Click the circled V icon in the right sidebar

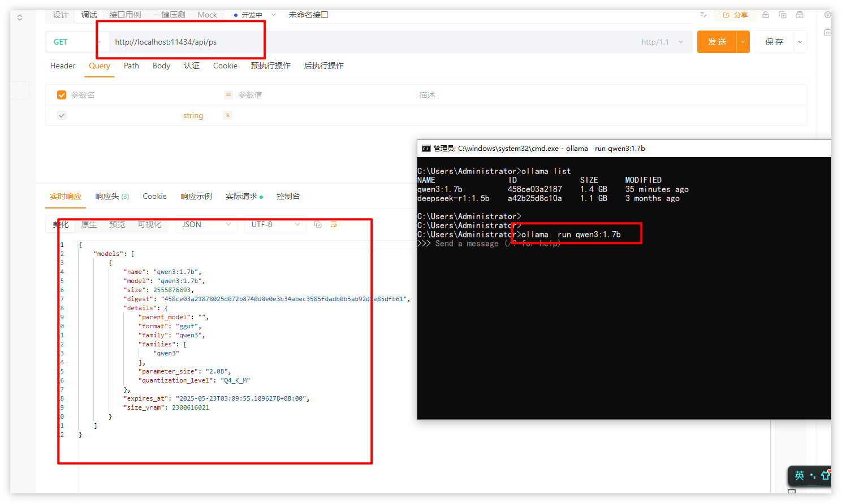[828, 15]
